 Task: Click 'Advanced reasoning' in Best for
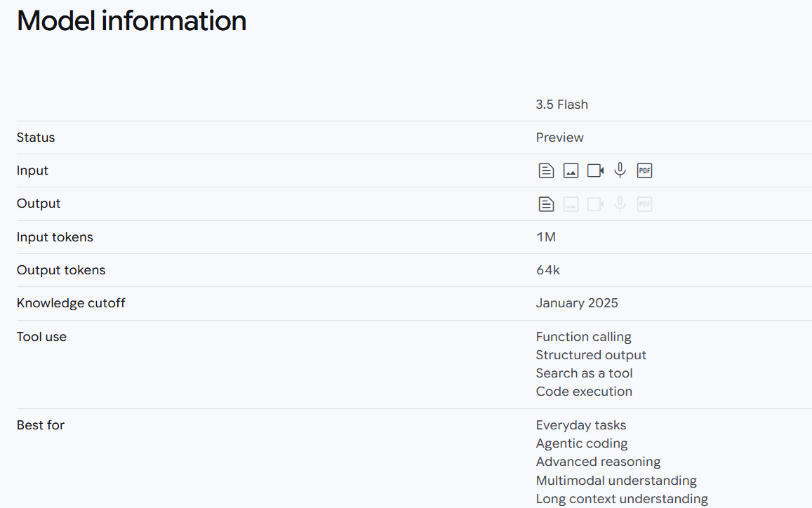pyautogui.click(x=598, y=462)
